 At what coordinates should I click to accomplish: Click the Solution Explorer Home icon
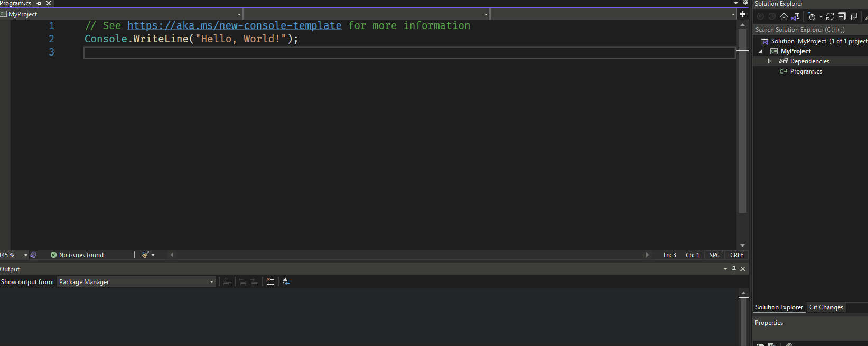(784, 16)
